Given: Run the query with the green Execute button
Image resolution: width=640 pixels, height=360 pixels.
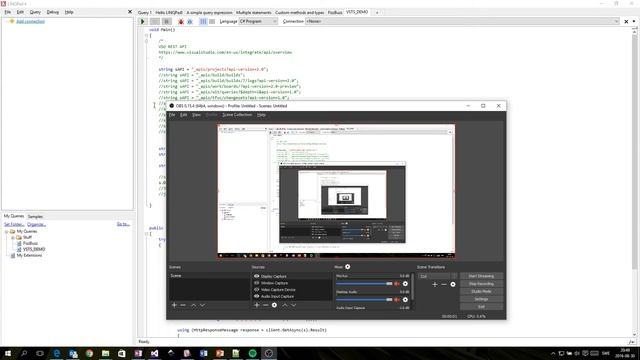Looking at the screenshot, I should [143, 22].
